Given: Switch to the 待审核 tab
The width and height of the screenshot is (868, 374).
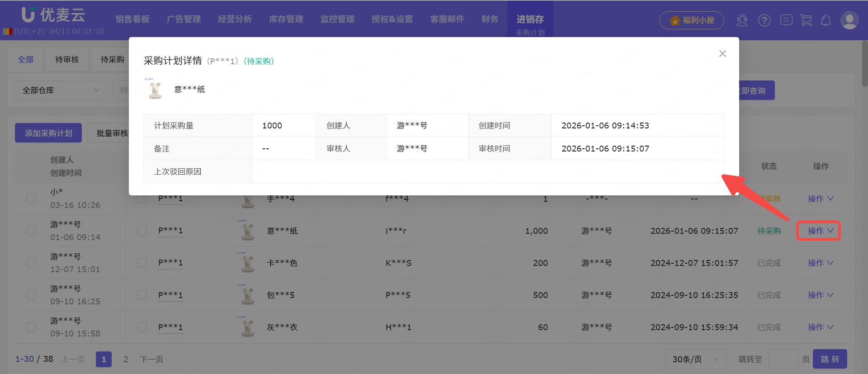Looking at the screenshot, I should pyautogui.click(x=67, y=60).
